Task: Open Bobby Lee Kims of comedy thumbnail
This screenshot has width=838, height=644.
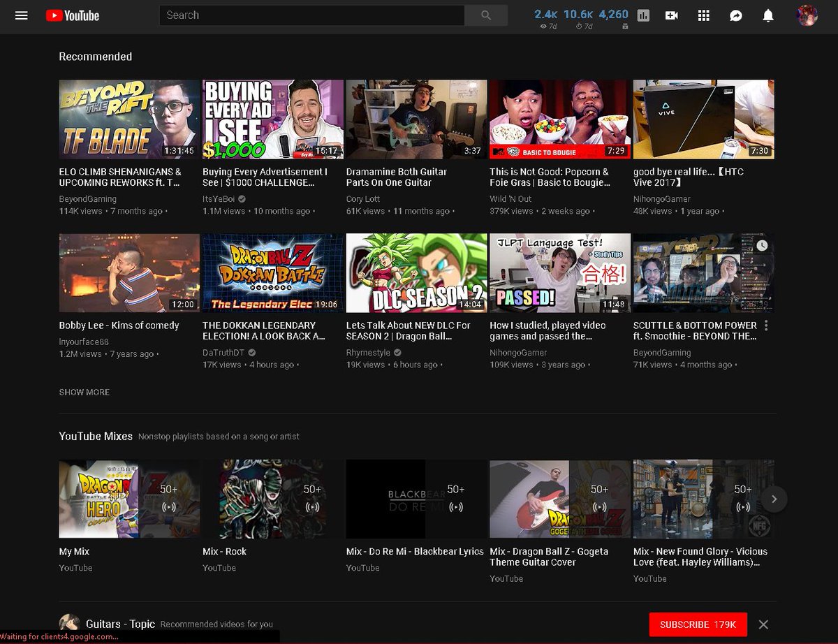Action: [129, 273]
